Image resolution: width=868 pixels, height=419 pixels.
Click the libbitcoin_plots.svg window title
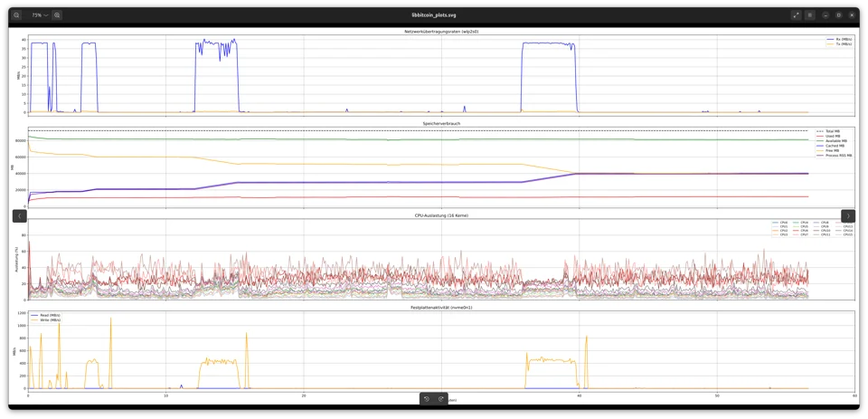[x=433, y=15]
